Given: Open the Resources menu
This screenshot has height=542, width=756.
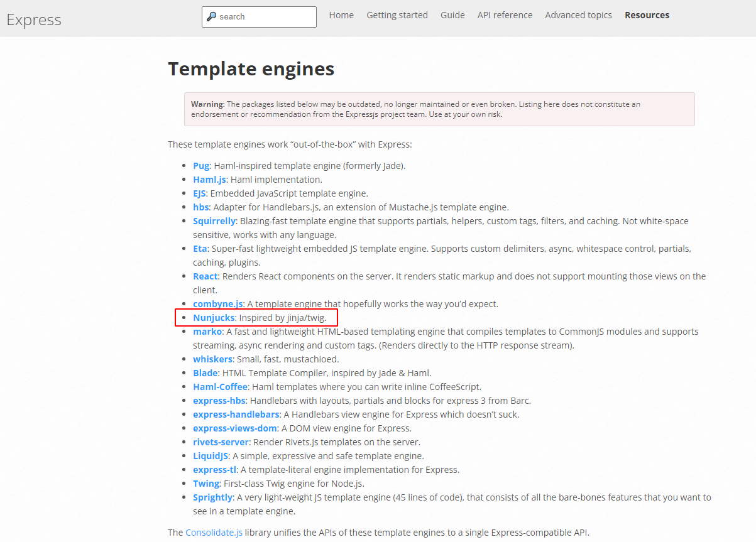Looking at the screenshot, I should click(x=647, y=15).
